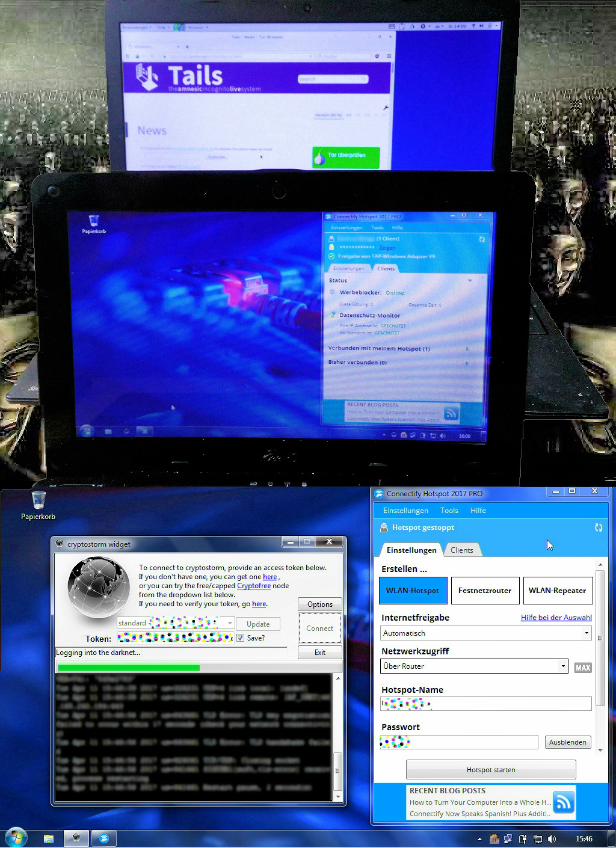
Task: Click the Connectify taskbar icon
Action: (103, 838)
